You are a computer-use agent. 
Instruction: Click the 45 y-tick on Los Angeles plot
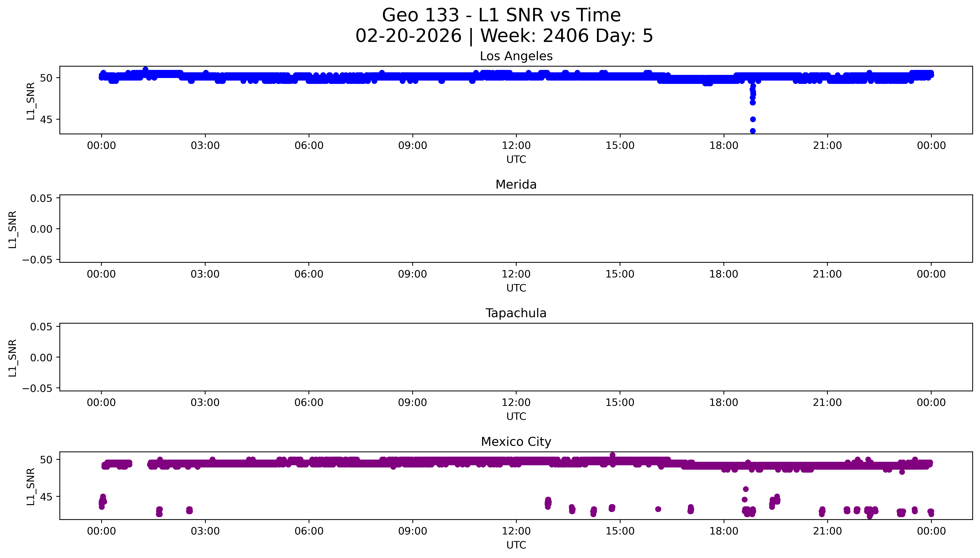point(46,120)
